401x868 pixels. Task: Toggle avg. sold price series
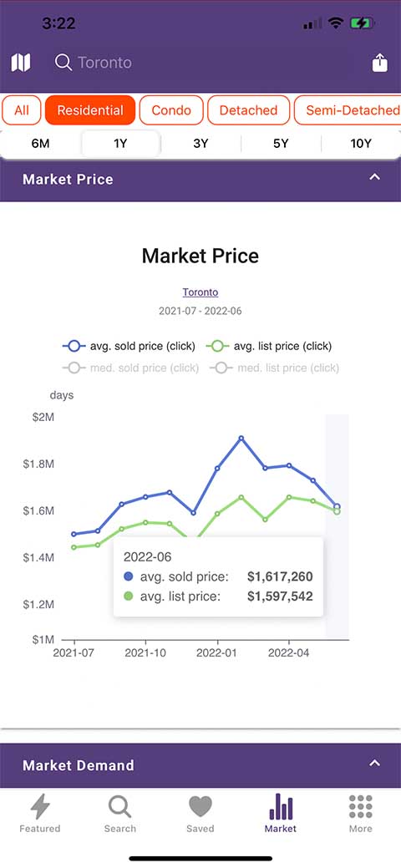(129, 347)
